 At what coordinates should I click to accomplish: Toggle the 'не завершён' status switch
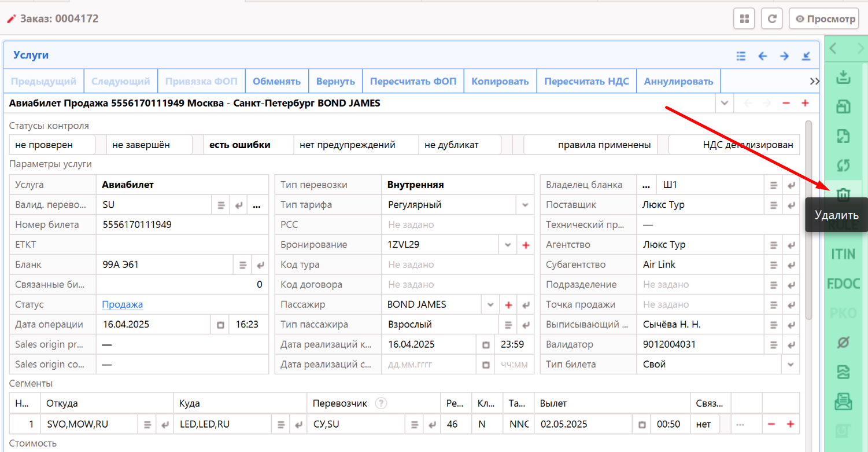pos(150,145)
